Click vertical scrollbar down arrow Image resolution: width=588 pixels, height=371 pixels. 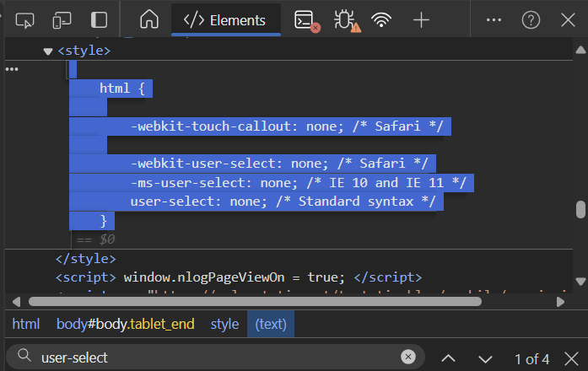point(580,282)
